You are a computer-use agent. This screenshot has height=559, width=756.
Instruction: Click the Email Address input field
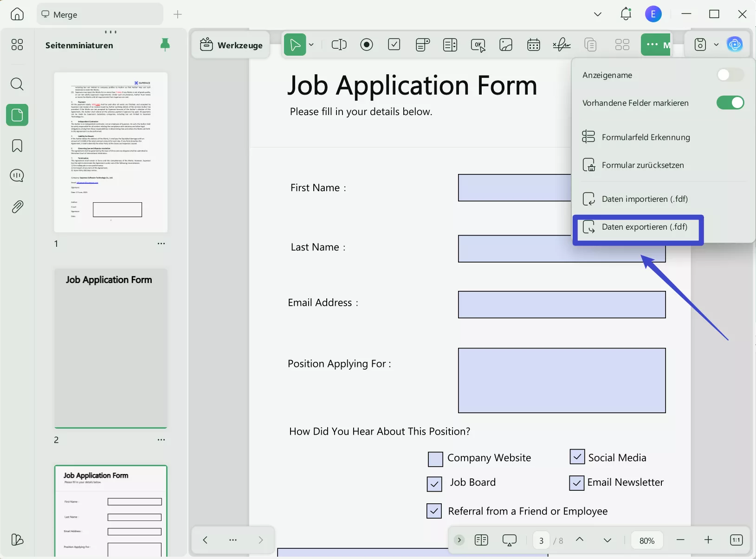point(562,305)
